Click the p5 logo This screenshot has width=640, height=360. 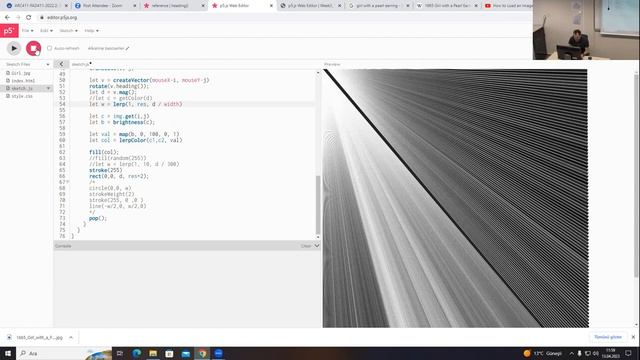(x=9, y=31)
